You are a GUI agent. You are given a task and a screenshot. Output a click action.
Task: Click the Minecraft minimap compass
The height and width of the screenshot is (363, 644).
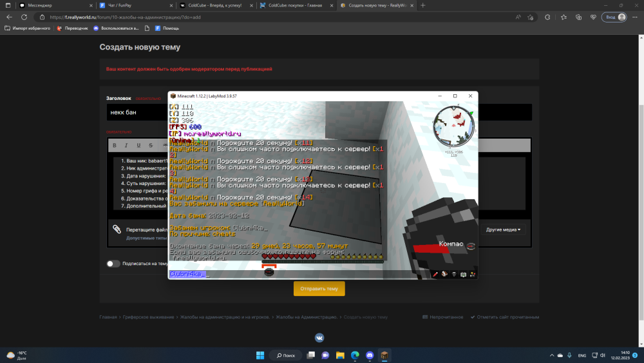[x=453, y=126]
